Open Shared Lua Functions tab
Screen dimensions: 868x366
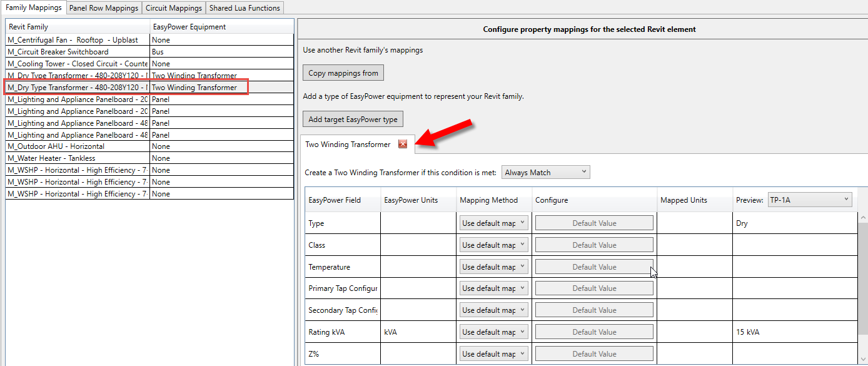pyautogui.click(x=245, y=8)
